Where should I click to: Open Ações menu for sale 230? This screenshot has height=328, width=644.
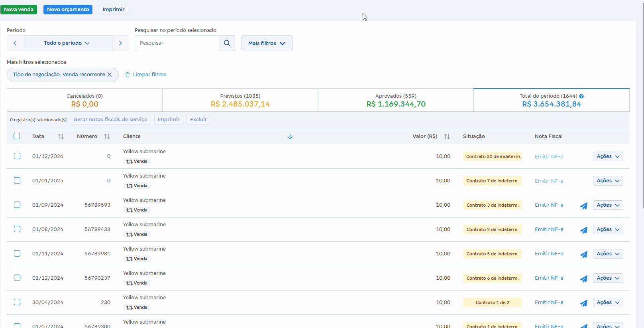pyautogui.click(x=608, y=302)
